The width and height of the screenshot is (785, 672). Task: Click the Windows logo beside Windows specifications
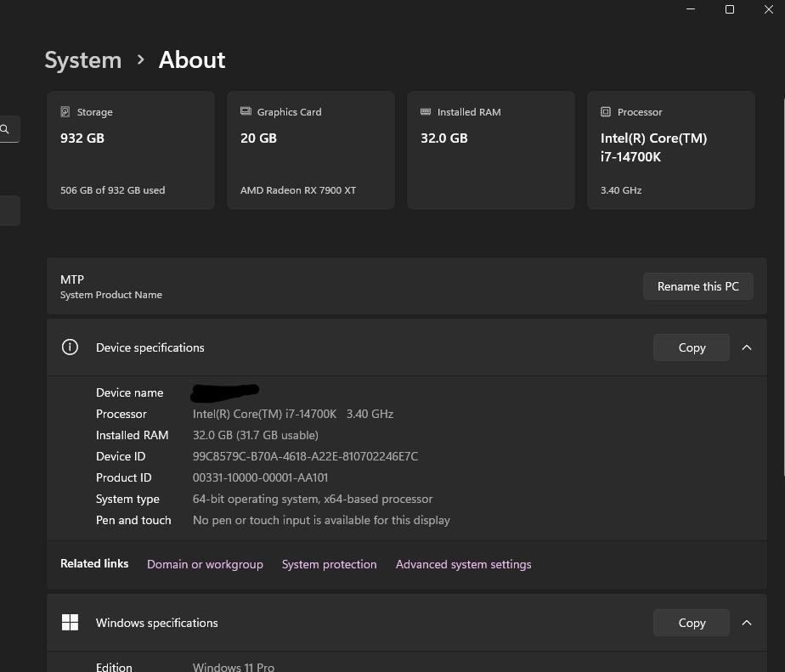70,623
